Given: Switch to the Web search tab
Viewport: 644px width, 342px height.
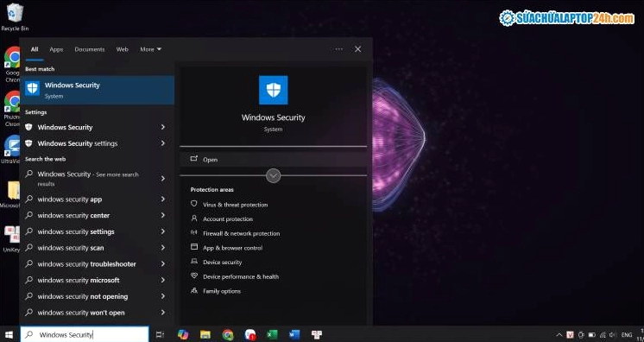Looking at the screenshot, I should pos(122,49).
